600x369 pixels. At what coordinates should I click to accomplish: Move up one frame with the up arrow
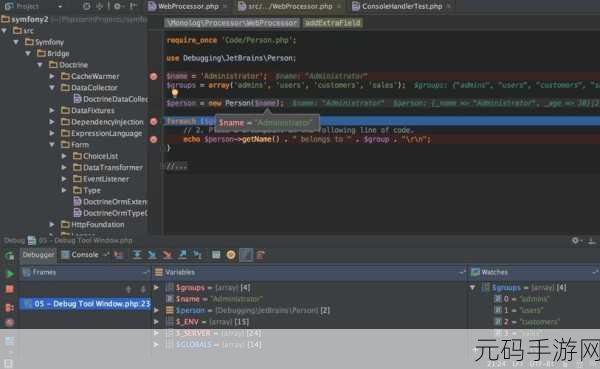pos(129,289)
